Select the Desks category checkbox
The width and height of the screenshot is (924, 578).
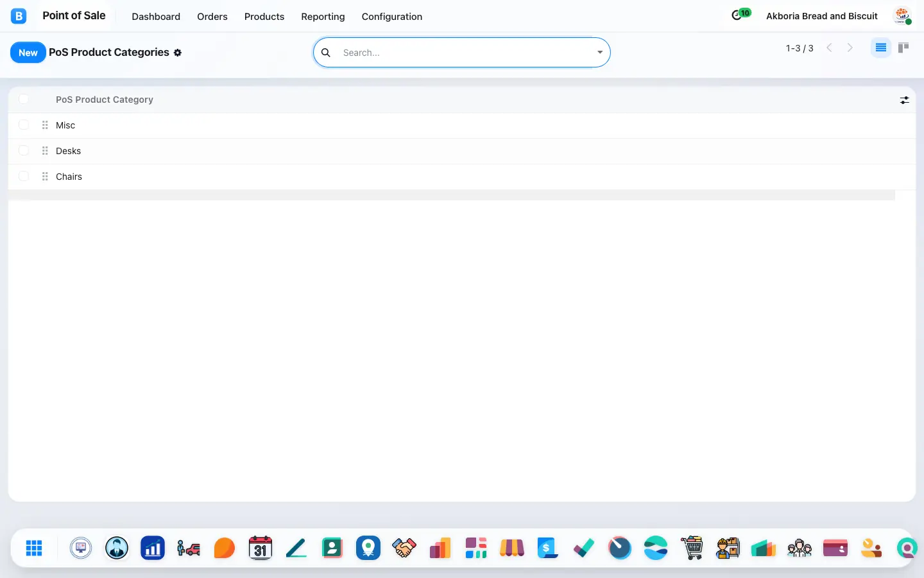(24, 150)
